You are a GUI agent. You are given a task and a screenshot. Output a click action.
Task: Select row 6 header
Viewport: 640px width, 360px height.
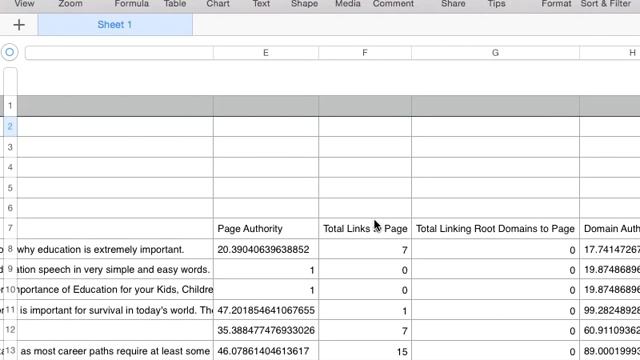coord(10,208)
